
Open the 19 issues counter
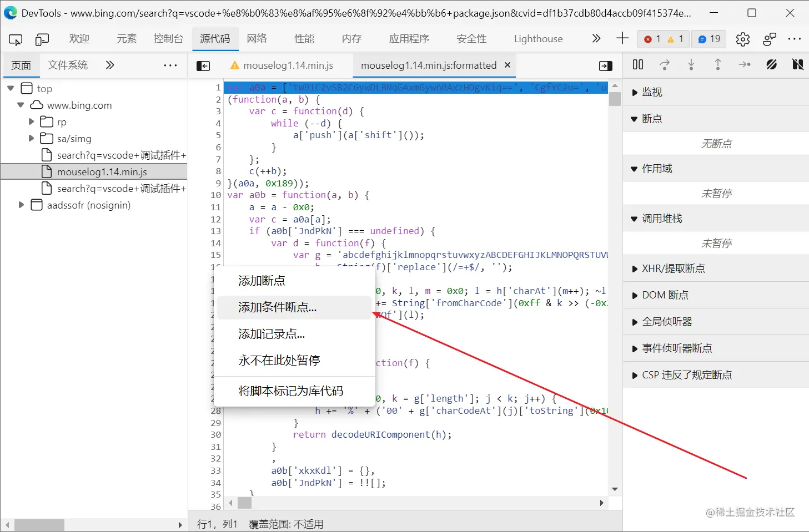[709, 39]
